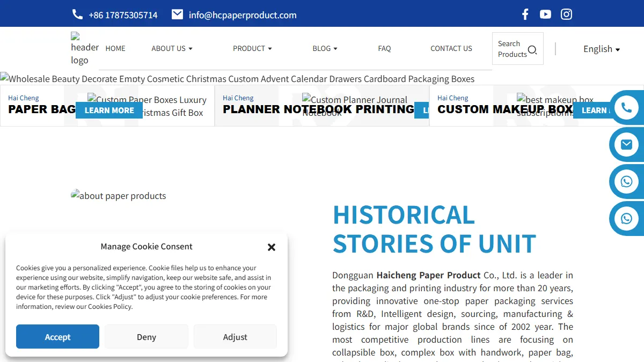Open the header logo image
Viewport: 644px width, 362px height.
pyautogui.click(x=85, y=48)
